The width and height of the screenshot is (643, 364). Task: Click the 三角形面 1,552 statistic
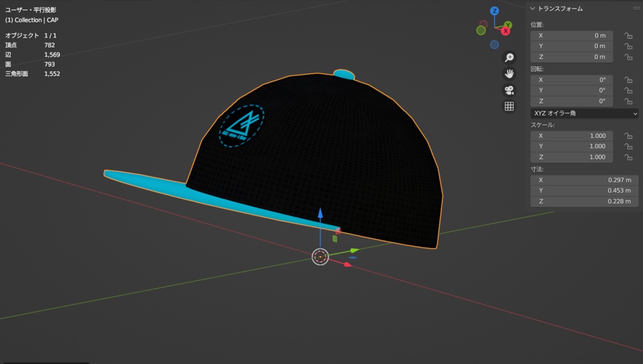(x=33, y=74)
